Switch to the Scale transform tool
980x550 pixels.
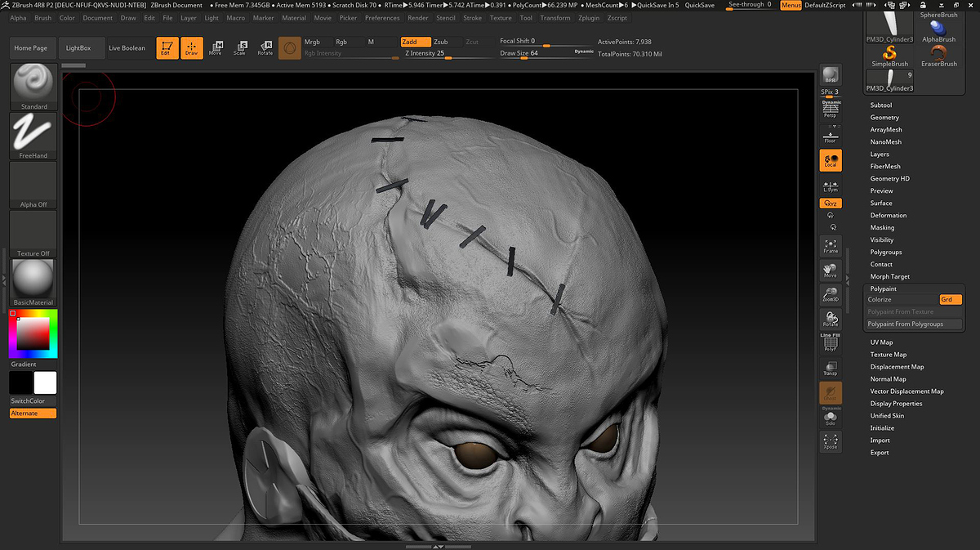(240, 48)
